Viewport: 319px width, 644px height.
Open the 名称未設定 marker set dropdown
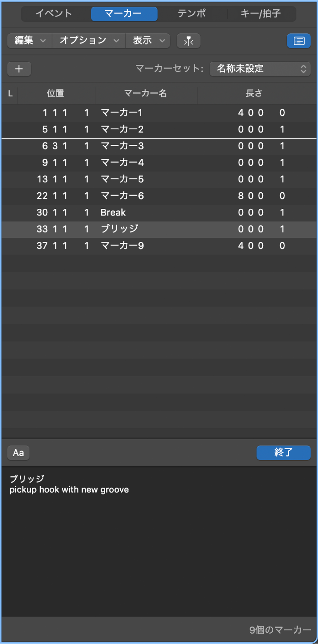coord(260,69)
